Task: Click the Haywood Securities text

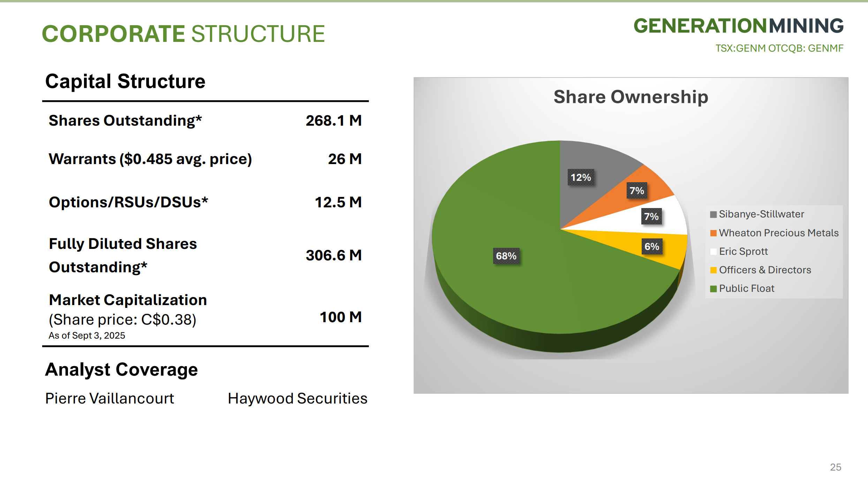Action: point(297,398)
